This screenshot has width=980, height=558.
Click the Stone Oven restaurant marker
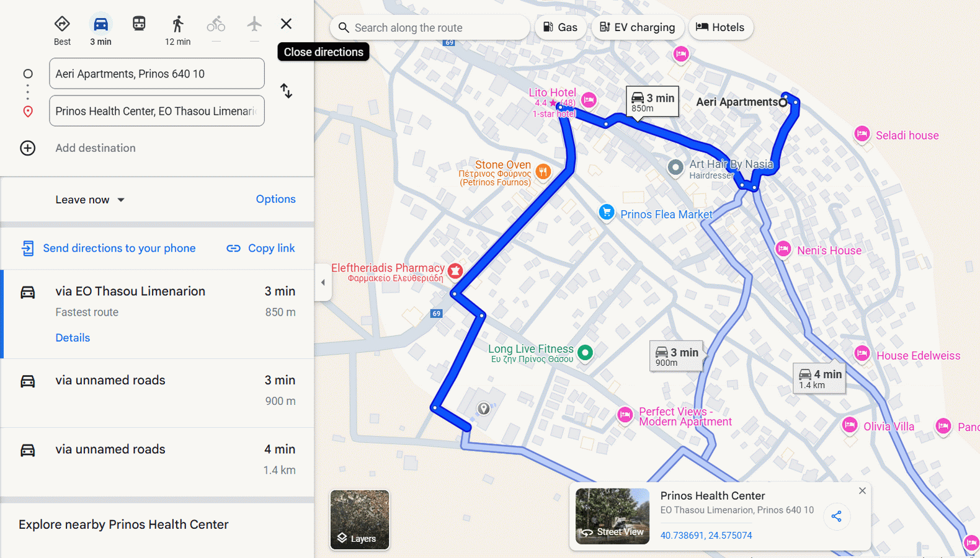click(x=543, y=172)
